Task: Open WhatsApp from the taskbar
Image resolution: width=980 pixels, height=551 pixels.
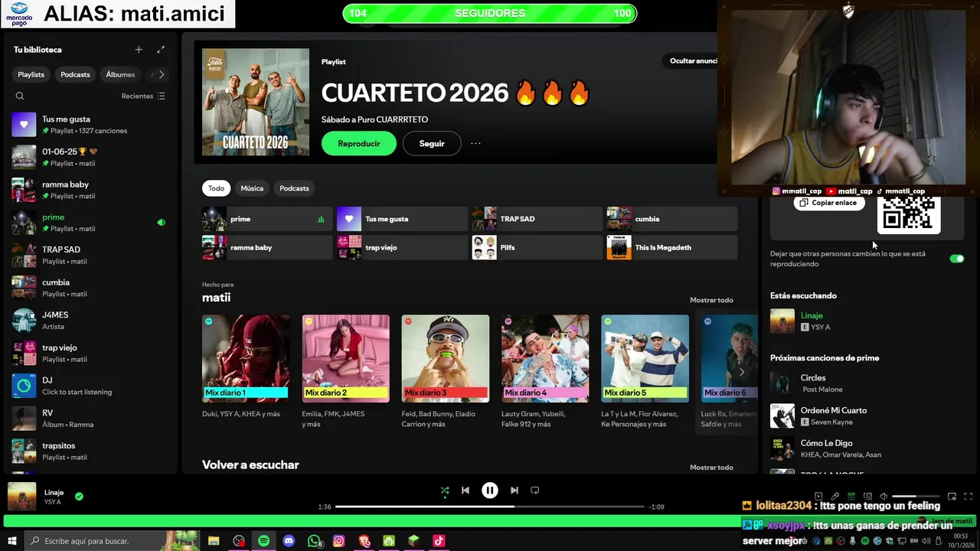Action: pos(314,541)
